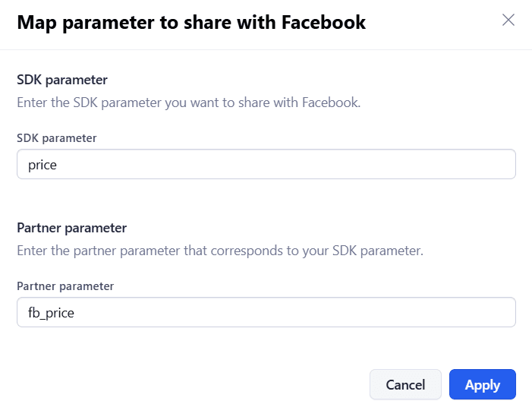
Task: Click 'Enter the partner parameter that corresponds' description
Action: click(219, 251)
